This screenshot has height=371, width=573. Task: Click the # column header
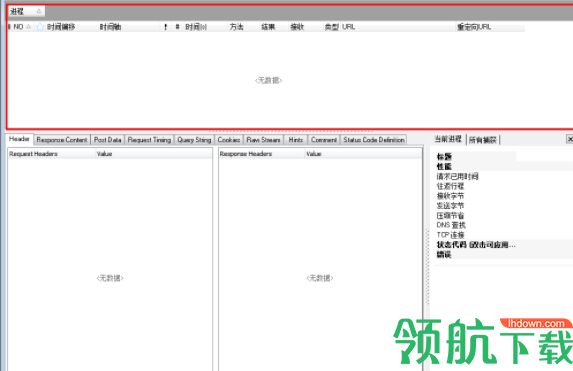click(177, 27)
